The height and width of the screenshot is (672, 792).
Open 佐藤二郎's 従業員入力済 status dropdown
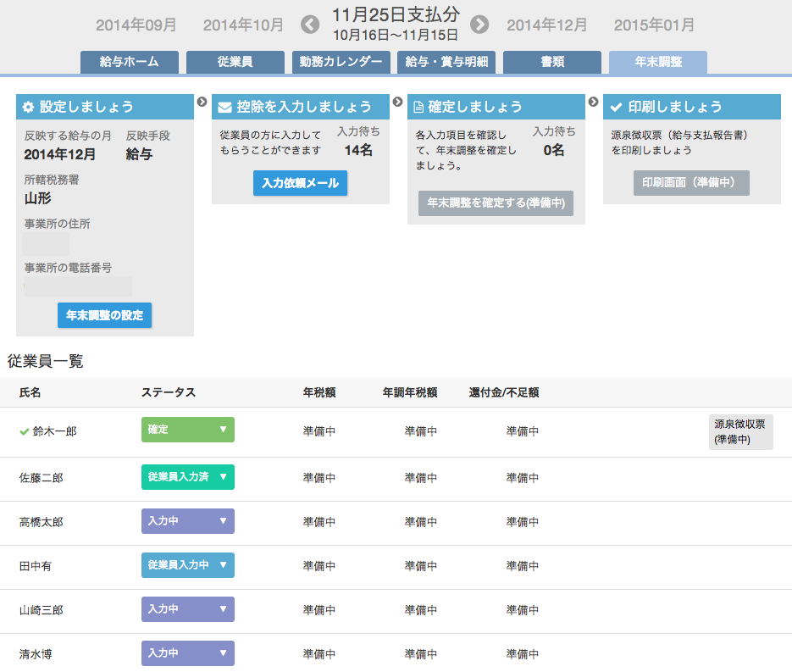[187, 477]
